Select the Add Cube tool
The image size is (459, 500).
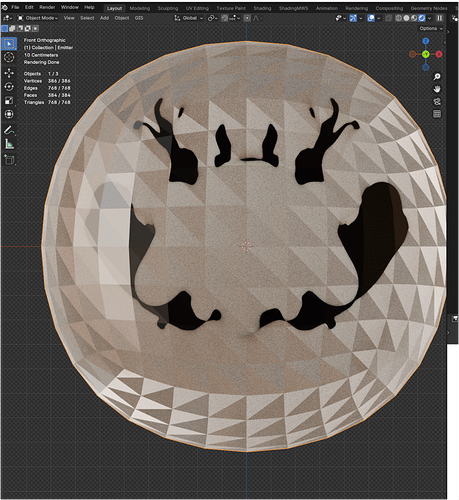(x=9, y=160)
